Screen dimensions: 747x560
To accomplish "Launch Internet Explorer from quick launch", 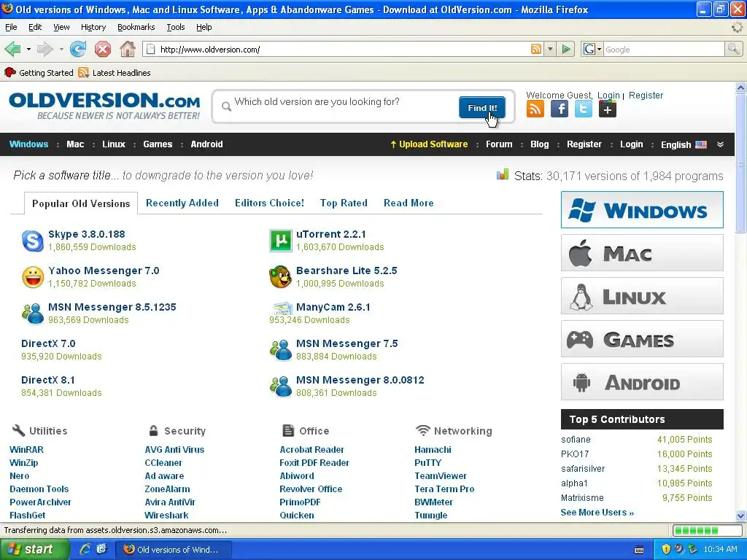I will (x=86, y=549).
